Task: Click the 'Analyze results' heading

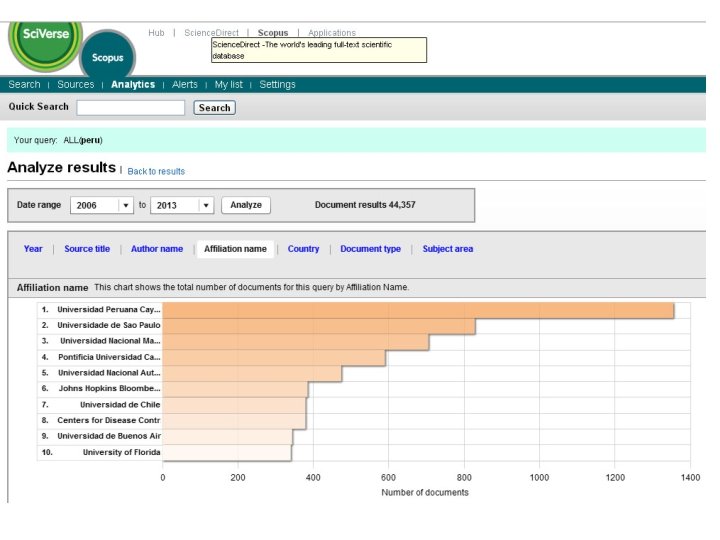Action: pyautogui.click(x=62, y=168)
